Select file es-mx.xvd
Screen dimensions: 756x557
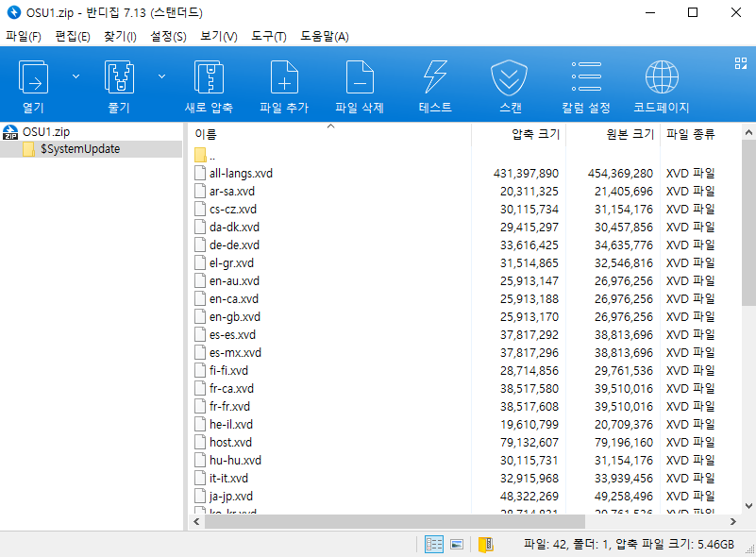235,353
